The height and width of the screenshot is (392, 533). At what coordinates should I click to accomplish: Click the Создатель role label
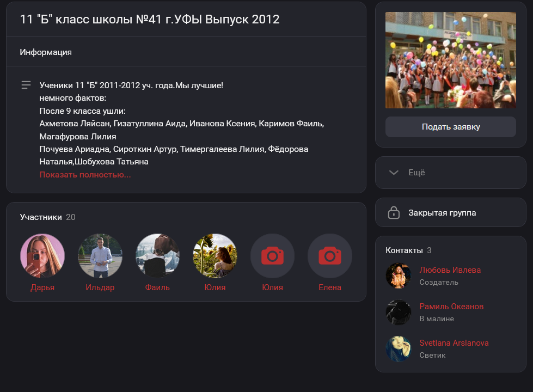(439, 282)
